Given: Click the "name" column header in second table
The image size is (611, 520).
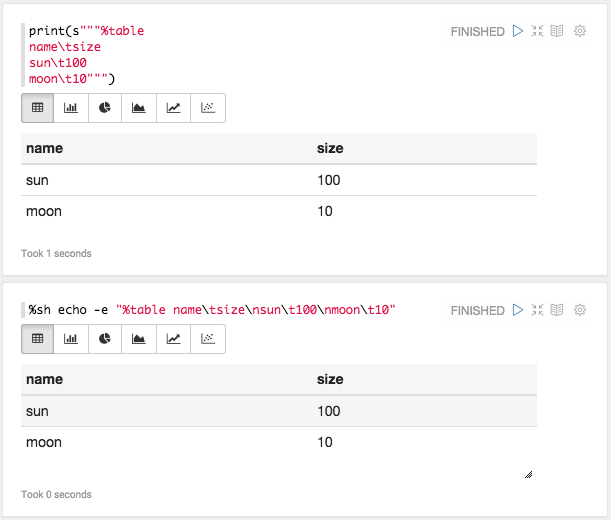Looking at the screenshot, I should pyautogui.click(x=45, y=379).
